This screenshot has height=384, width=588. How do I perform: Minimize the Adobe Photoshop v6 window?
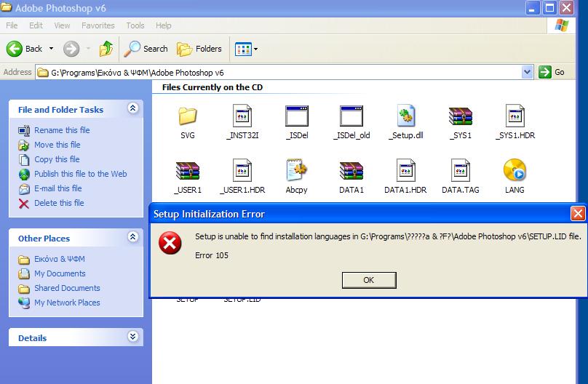[x=532, y=8]
